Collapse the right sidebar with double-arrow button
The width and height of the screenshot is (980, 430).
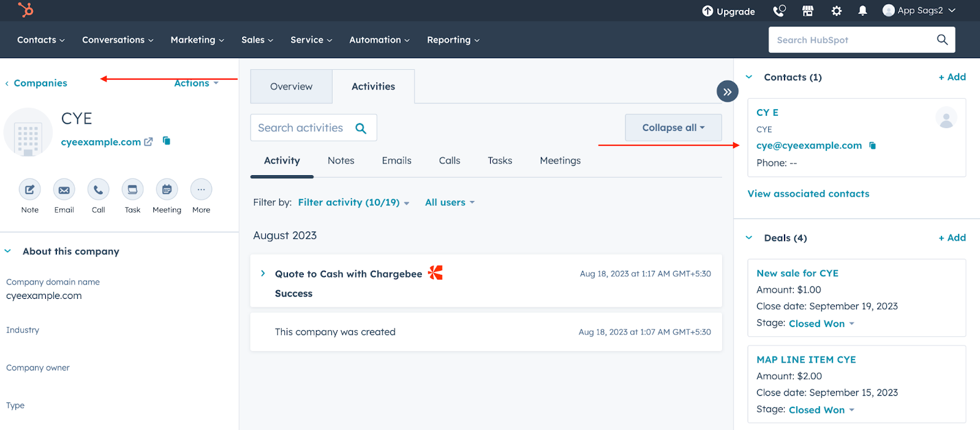pos(727,92)
